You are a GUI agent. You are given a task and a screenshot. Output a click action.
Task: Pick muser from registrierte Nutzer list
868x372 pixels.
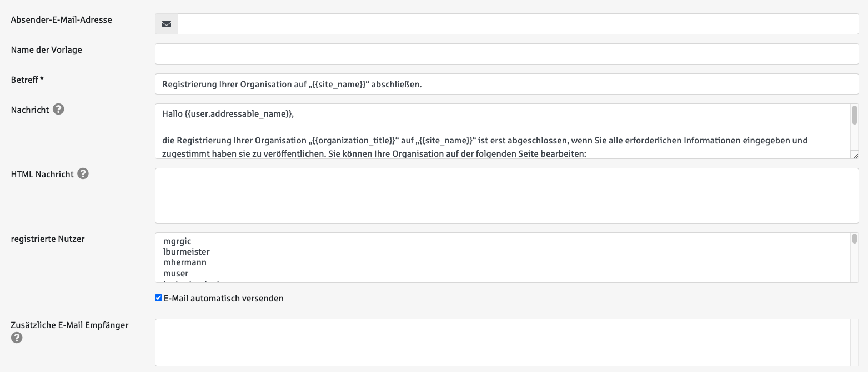pyautogui.click(x=176, y=273)
